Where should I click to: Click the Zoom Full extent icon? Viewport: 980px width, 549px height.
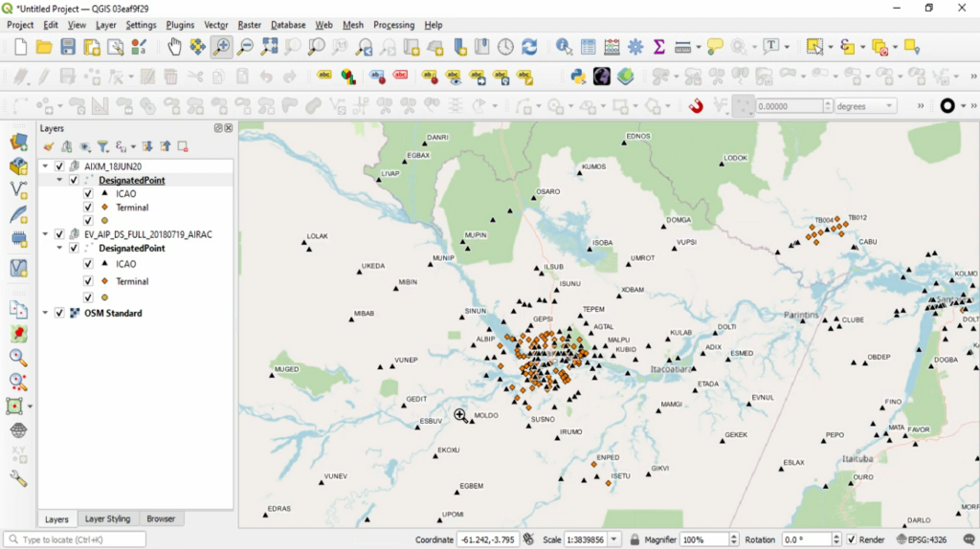coord(269,47)
